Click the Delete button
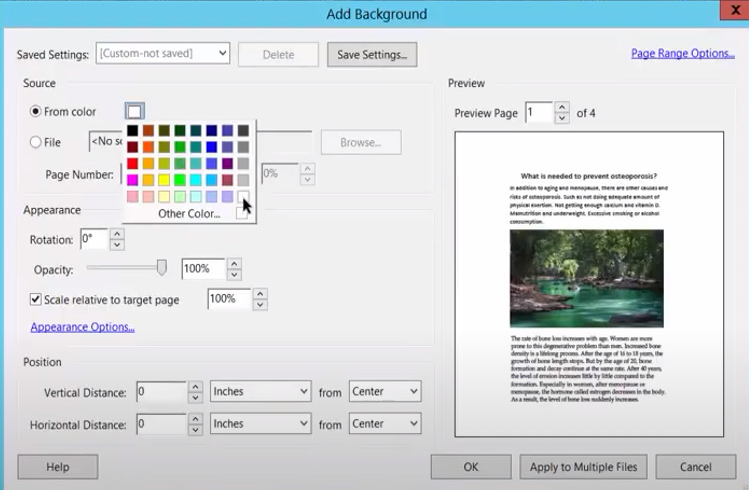Screen dimensions: 749x490 tap(278, 54)
